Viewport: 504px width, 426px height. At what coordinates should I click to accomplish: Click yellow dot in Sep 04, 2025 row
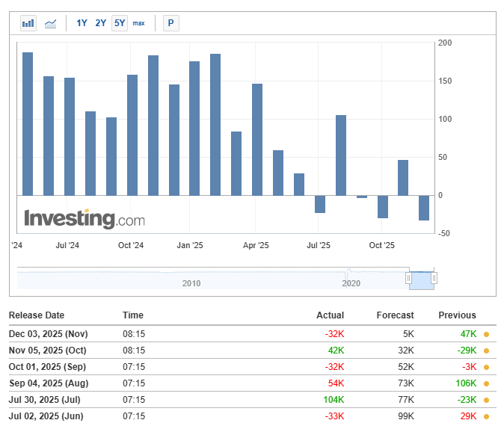tap(486, 383)
